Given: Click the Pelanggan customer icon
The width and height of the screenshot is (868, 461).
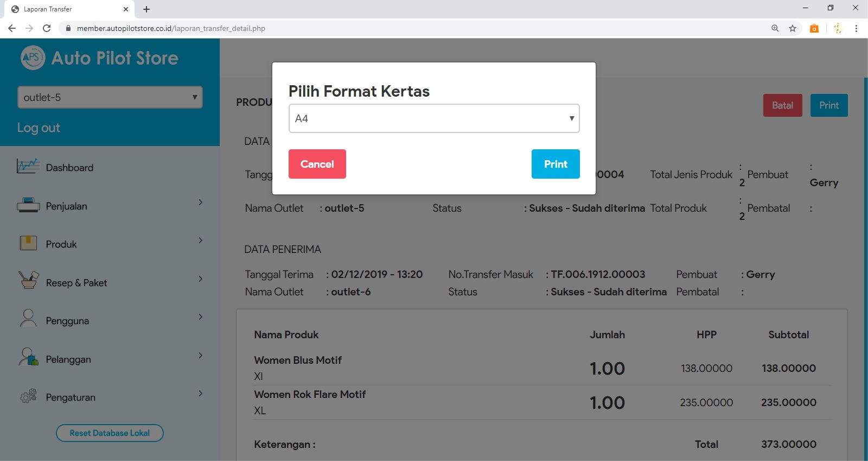Looking at the screenshot, I should pos(28,357).
